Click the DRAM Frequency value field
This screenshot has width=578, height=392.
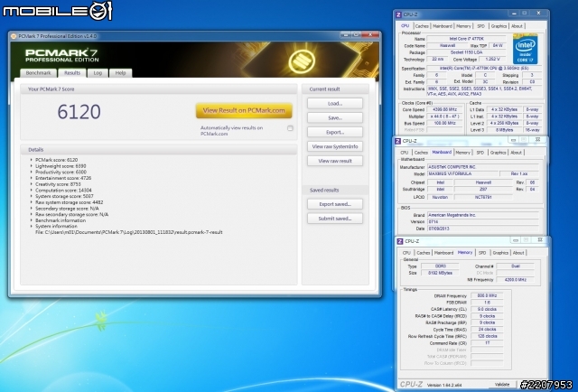pyautogui.click(x=487, y=295)
